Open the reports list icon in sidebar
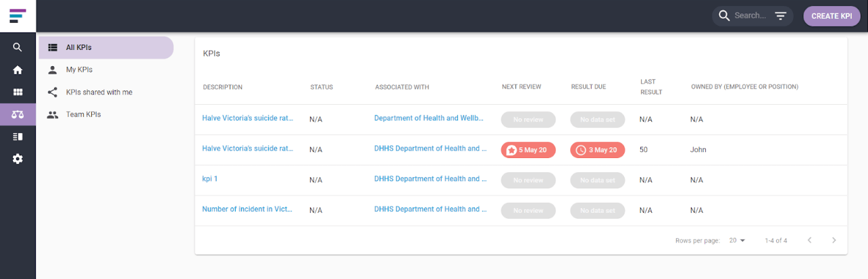Viewport: 868px width, 279px height. tap(18, 136)
